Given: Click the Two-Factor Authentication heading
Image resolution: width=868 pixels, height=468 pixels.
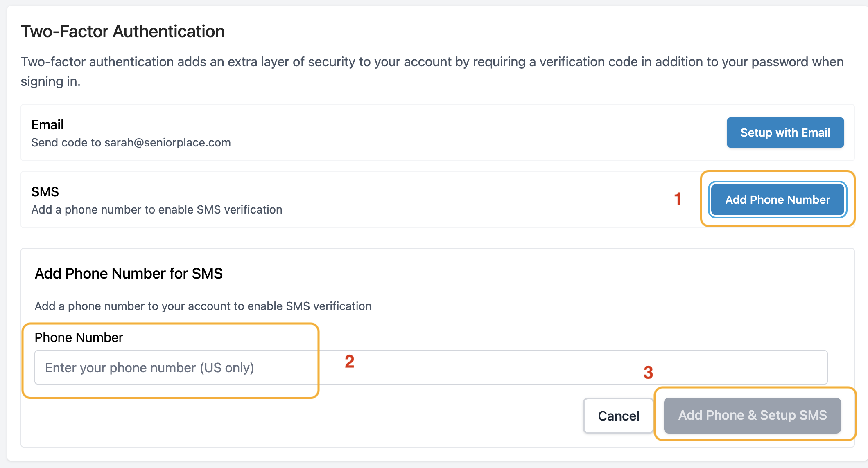Looking at the screenshot, I should pos(123,32).
